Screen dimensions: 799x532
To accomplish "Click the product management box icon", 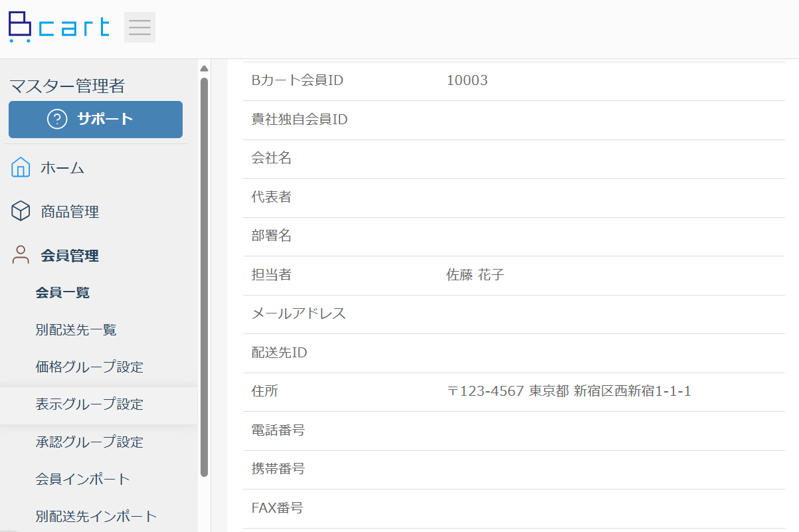I will (x=21, y=212).
